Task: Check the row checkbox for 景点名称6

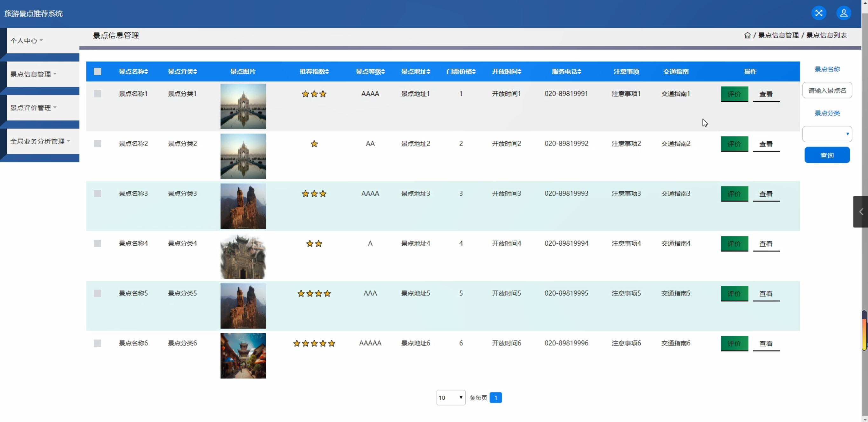Action: [97, 343]
